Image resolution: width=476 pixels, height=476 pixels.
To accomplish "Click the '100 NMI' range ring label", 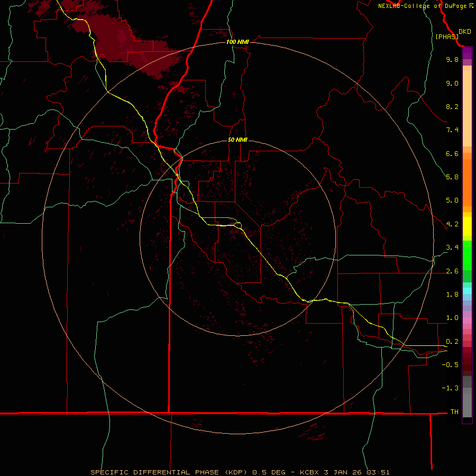I will click(x=237, y=42).
